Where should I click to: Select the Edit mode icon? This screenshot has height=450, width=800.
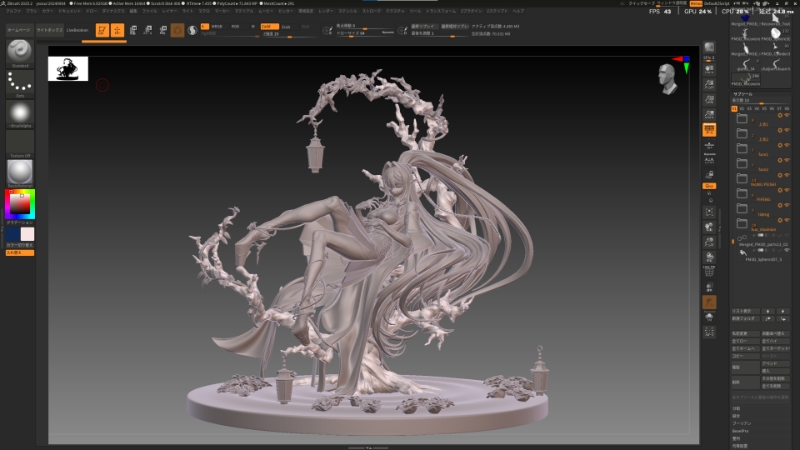pyautogui.click(x=102, y=30)
